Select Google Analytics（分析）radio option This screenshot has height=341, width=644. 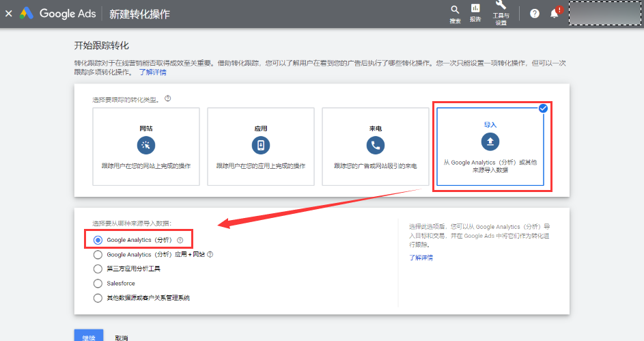click(98, 240)
